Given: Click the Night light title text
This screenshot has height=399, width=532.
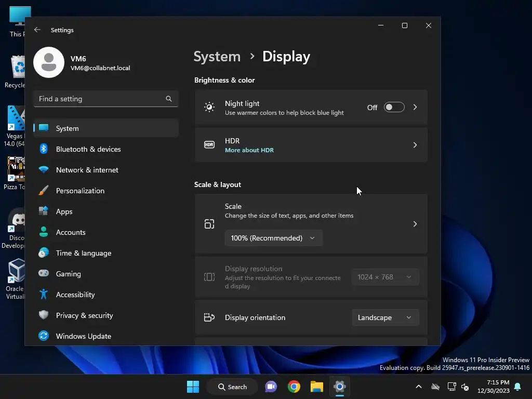Looking at the screenshot, I should (x=242, y=103).
